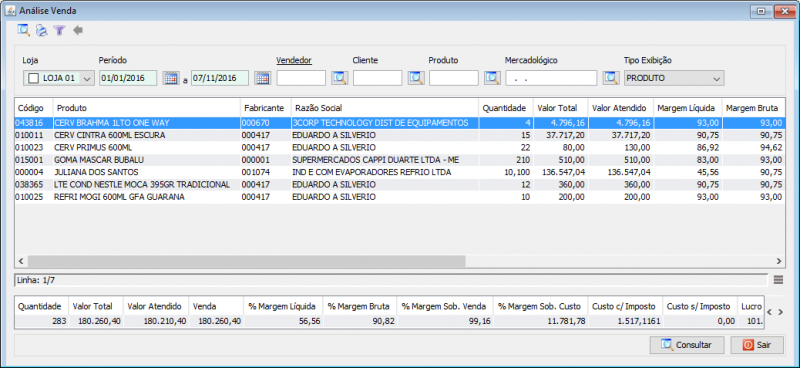The image size is (800, 368).
Task: Sort by the Valor Total table header
Action: (561, 108)
